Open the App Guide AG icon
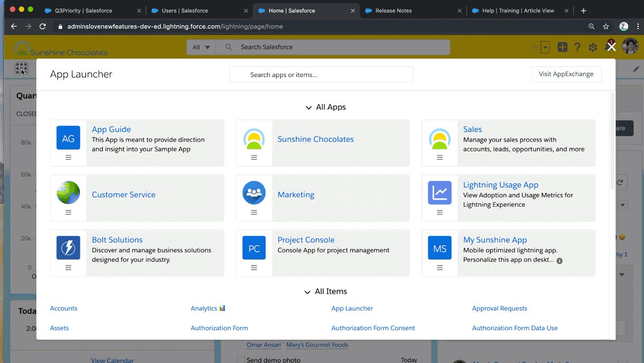644x363 pixels. tap(68, 138)
